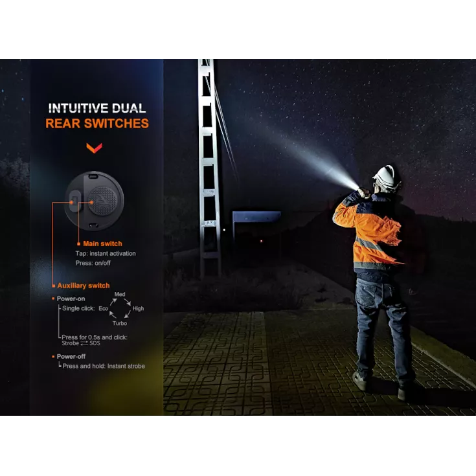The image size is (476, 476).
Task: Select the Eco brightness mode label
Action: (x=104, y=309)
